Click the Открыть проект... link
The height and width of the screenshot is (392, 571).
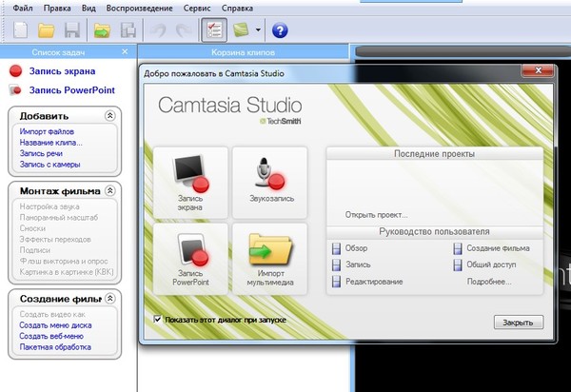[x=377, y=215]
